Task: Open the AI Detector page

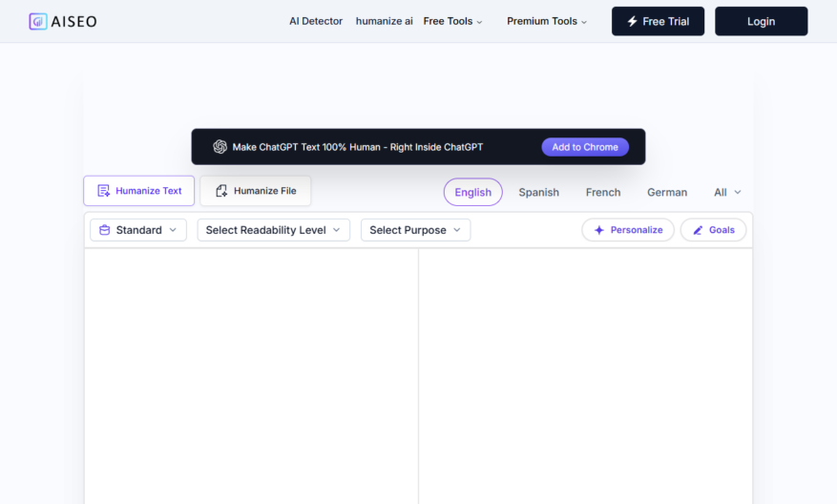Action: click(316, 21)
